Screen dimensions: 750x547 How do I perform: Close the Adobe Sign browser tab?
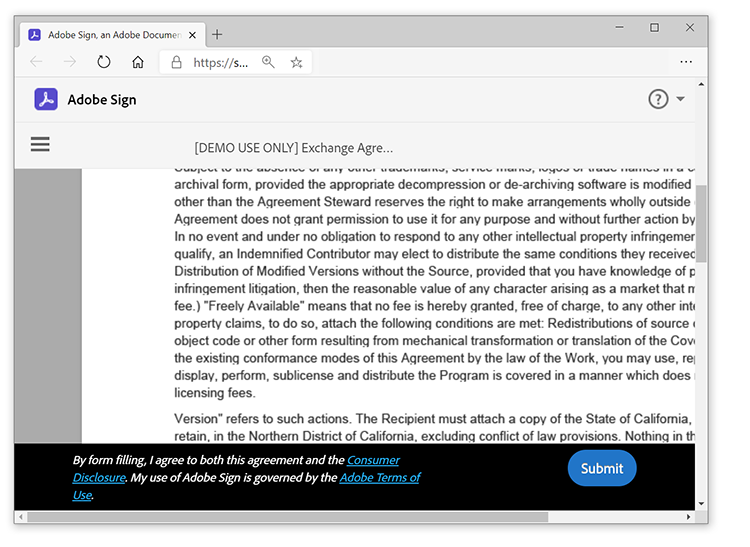192,35
